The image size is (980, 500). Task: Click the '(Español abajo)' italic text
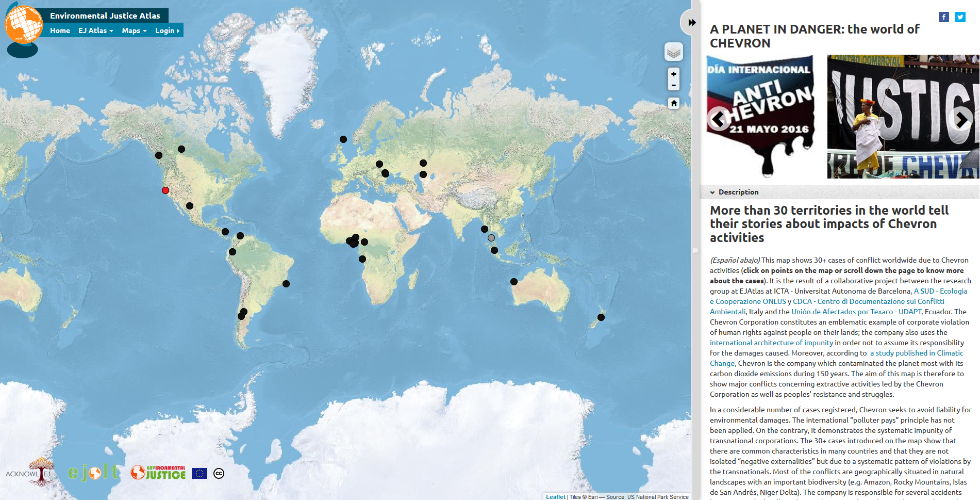[735, 260]
